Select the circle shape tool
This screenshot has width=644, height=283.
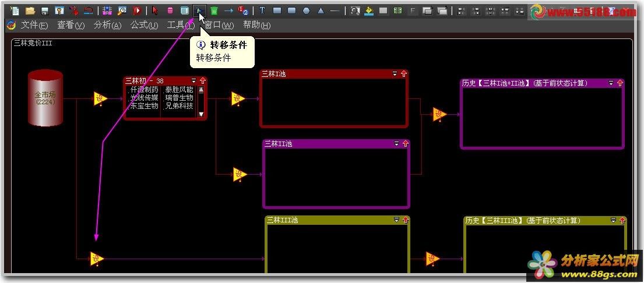click(307, 10)
